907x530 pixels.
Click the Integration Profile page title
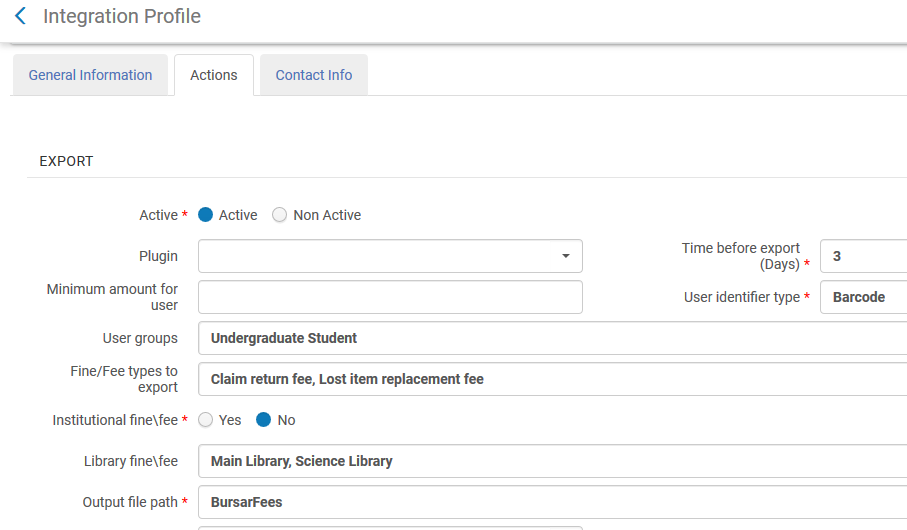[x=122, y=17]
